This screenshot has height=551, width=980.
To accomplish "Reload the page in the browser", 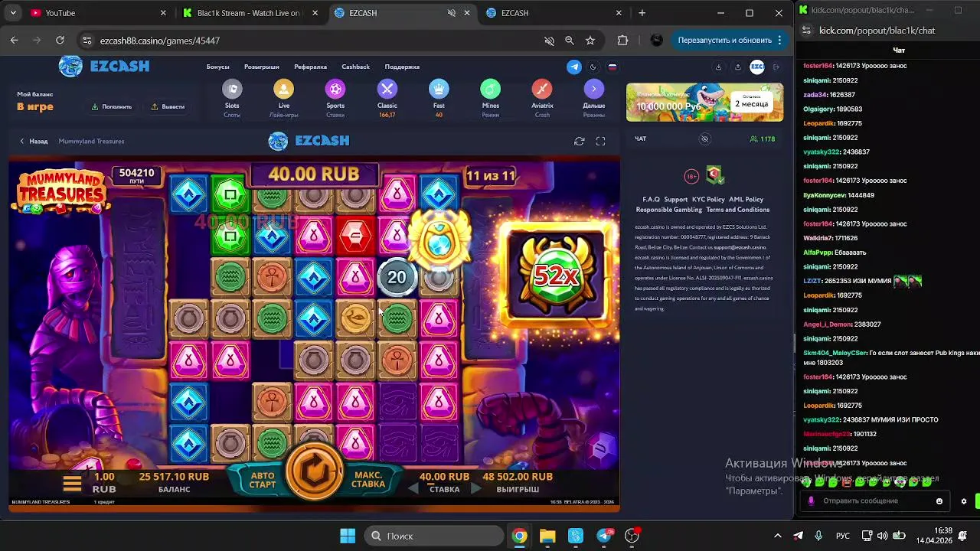I will (x=60, y=40).
